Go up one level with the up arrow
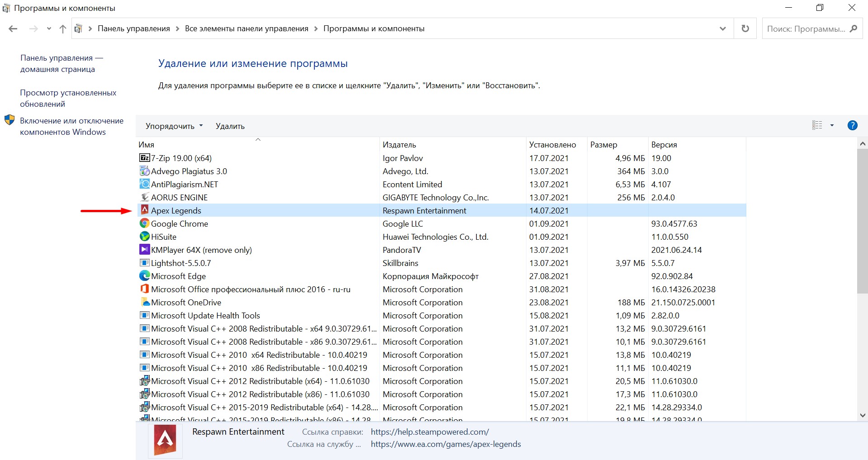Image resolution: width=868 pixels, height=460 pixels. (x=63, y=28)
